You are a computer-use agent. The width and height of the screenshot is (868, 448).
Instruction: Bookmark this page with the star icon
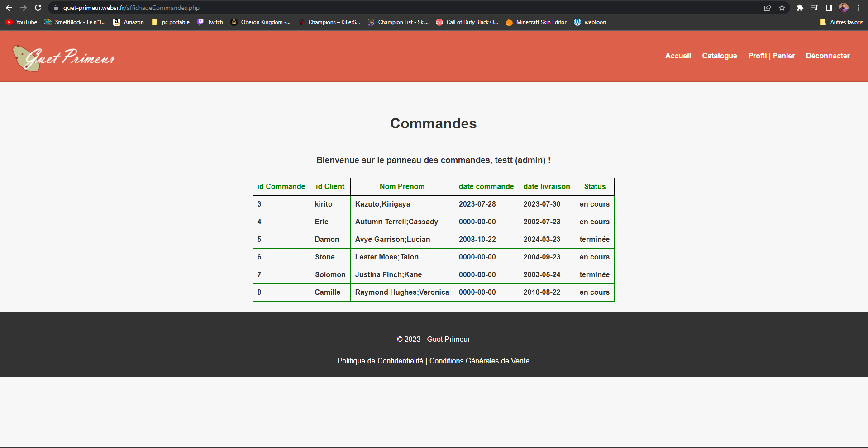pos(782,8)
